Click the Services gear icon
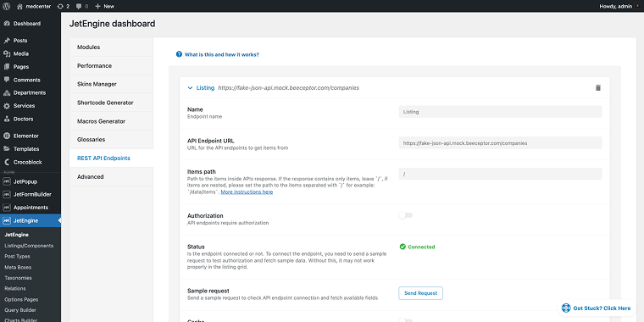The height and width of the screenshot is (322, 644). [7, 106]
